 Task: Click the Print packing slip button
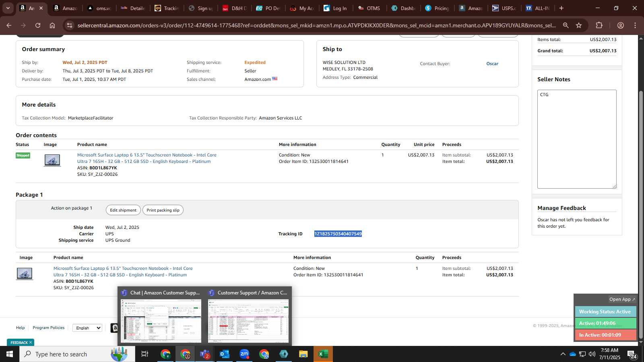tap(163, 210)
